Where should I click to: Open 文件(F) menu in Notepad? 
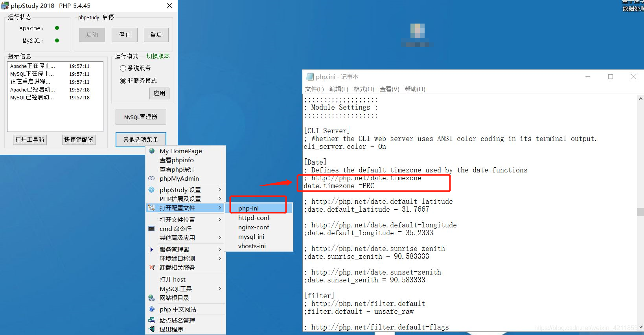pyautogui.click(x=314, y=89)
